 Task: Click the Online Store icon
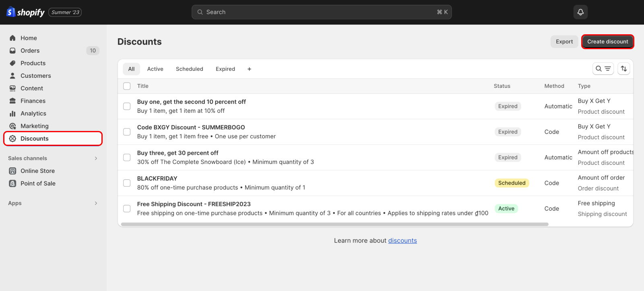click(x=12, y=170)
